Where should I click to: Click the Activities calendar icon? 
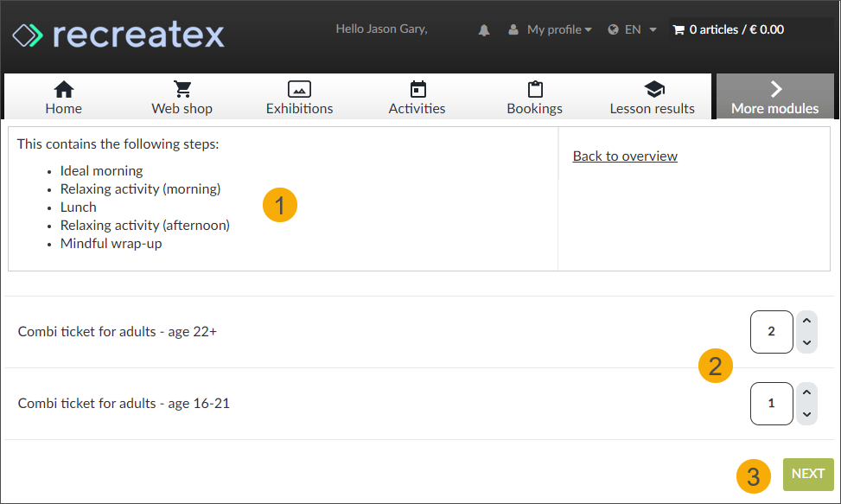pyautogui.click(x=417, y=88)
